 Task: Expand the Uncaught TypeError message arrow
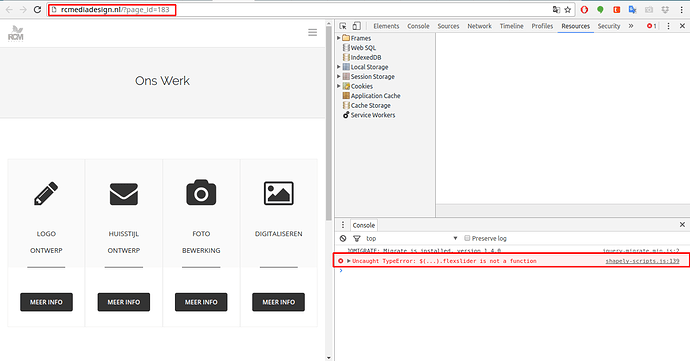(x=349, y=261)
